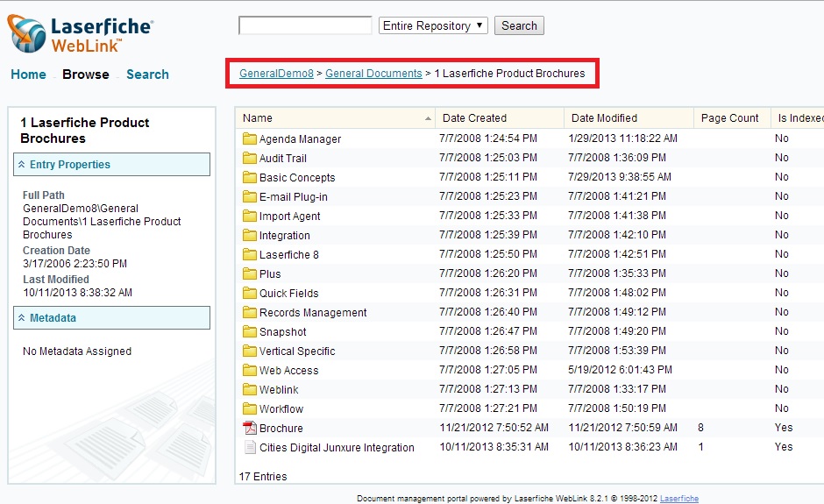
Task: Click the Records Management folder icon
Action: (250, 312)
